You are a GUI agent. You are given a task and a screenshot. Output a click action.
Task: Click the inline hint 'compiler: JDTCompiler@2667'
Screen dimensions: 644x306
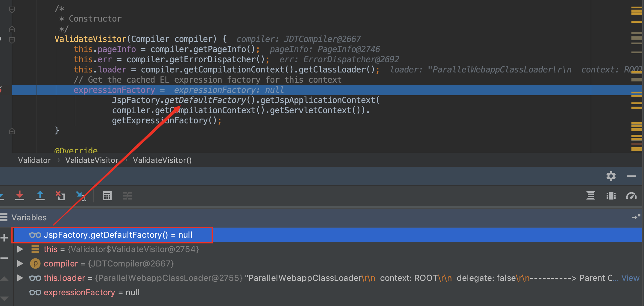[299, 39]
